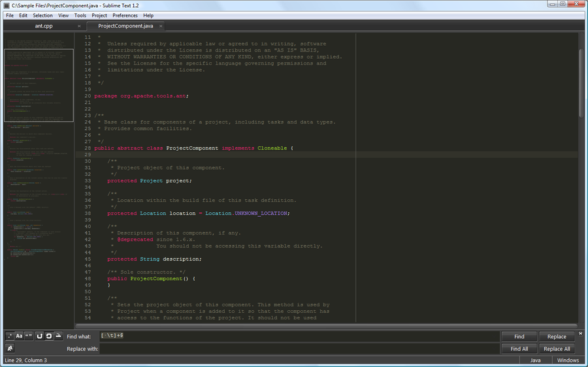
Task: Switch to the ant.cpp tab
Action: click(44, 26)
